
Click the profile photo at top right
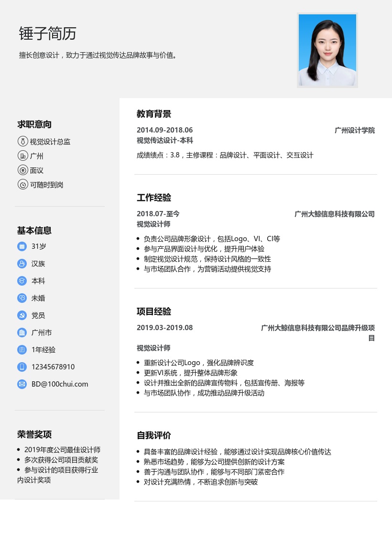(327, 50)
